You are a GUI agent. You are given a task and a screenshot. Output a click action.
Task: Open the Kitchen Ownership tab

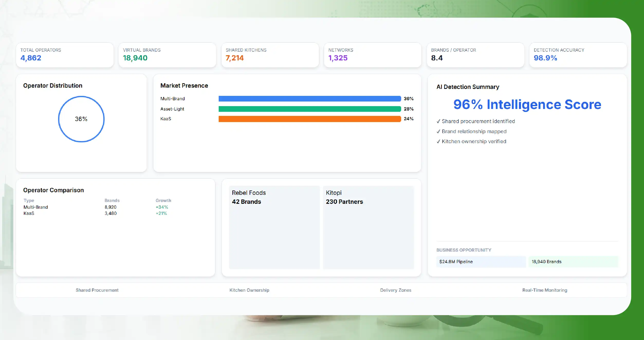pyautogui.click(x=249, y=290)
